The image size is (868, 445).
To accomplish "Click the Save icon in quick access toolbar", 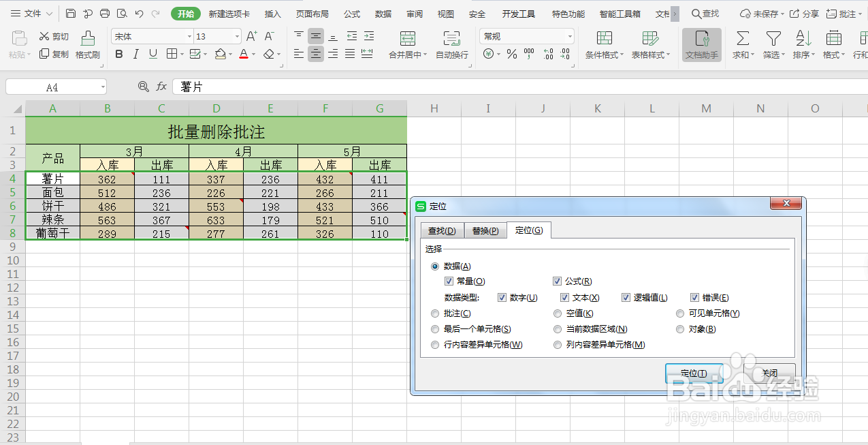I will (71, 14).
